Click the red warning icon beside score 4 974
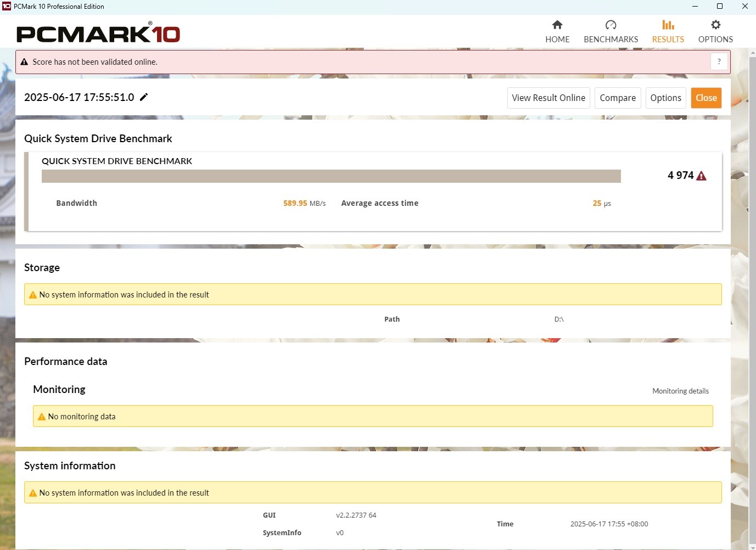The height and width of the screenshot is (550, 756). click(701, 176)
